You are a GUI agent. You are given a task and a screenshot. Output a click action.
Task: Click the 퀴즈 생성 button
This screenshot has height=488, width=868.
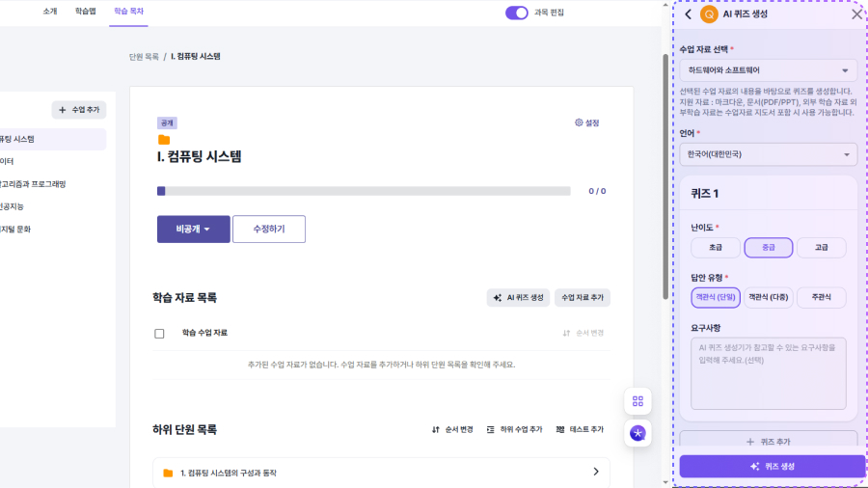pyautogui.click(x=772, y=467)
